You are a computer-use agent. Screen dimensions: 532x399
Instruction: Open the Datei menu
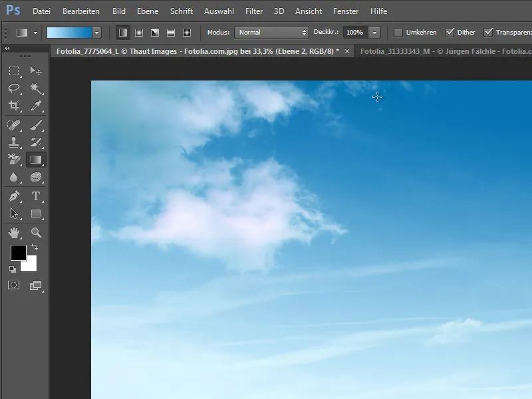click(41, 11)
